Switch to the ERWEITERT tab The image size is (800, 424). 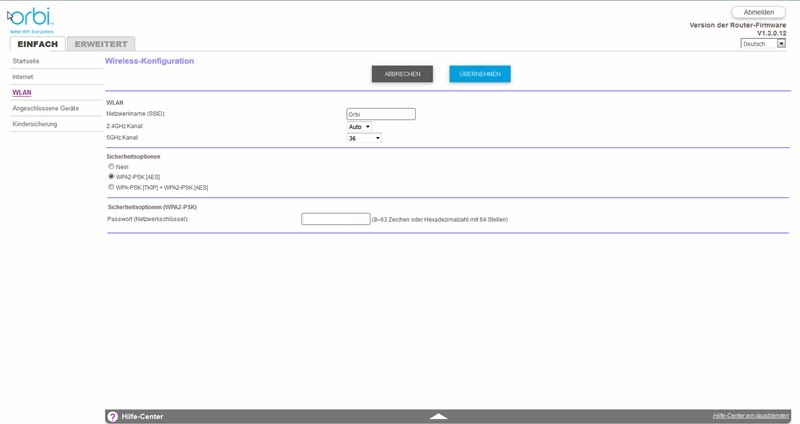pos(101,44)
